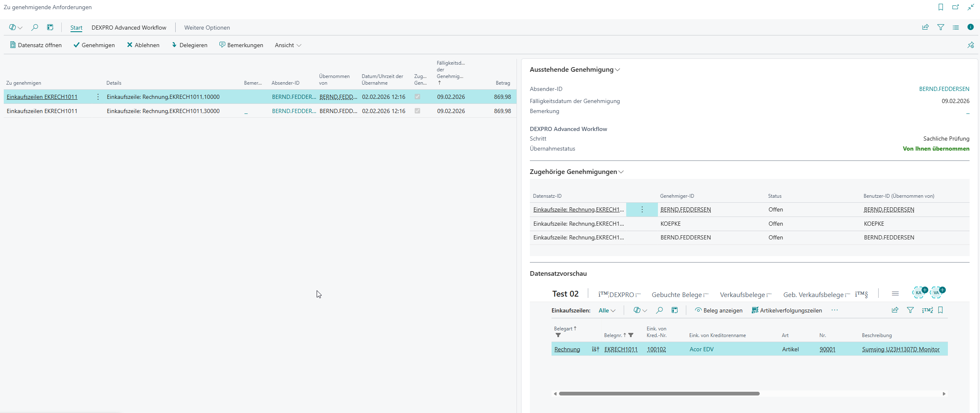Toggle checkbox in the first EKRECH1011 row
Viewport: 980px width, 413px height.
tap(417, 97)
